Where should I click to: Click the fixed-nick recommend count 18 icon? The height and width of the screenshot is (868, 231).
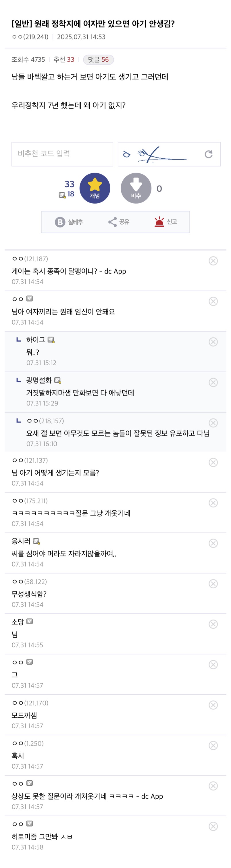click(62, 194)
